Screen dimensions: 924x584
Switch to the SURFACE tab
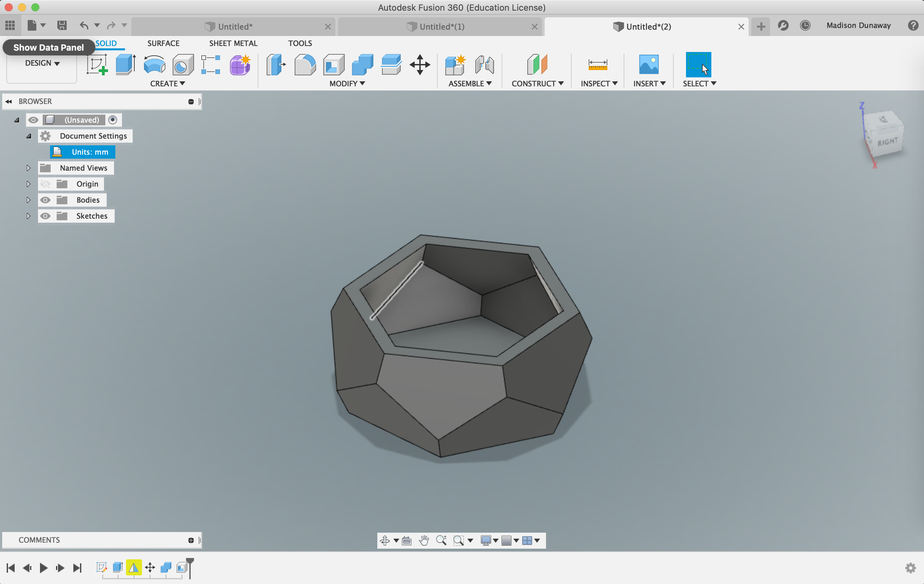(x=163, y=43)
